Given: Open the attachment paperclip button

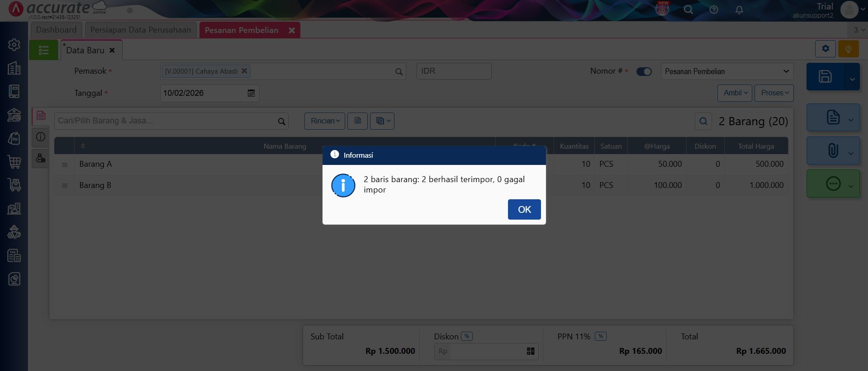Looking at the screenshot, I should click(x=833, y=150).
